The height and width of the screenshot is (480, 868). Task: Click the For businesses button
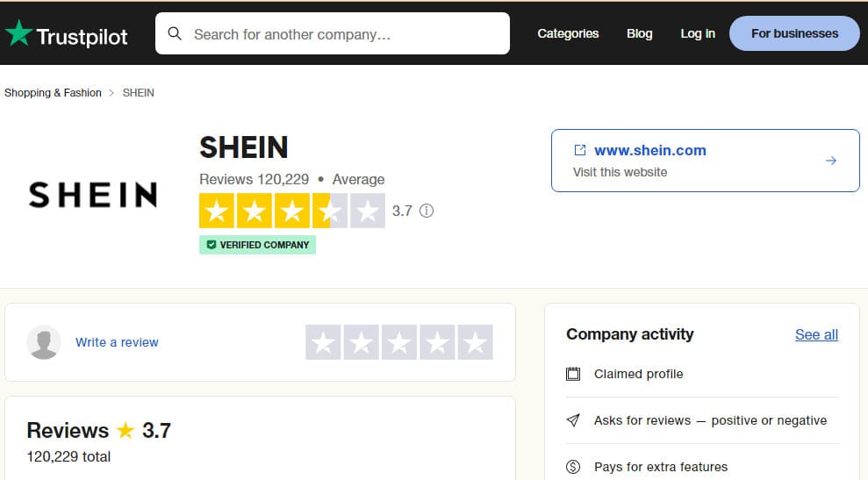click(x=794, y=33)
